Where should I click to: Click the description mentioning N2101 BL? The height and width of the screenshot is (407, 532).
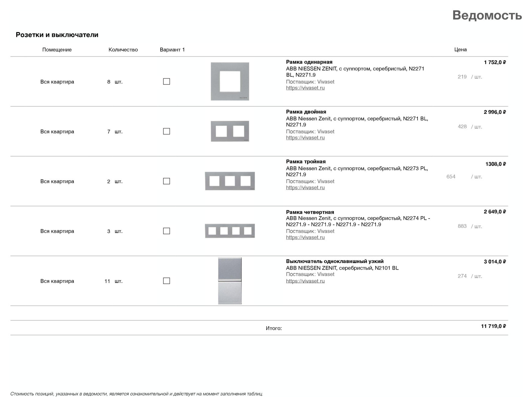tap(342, 268)
